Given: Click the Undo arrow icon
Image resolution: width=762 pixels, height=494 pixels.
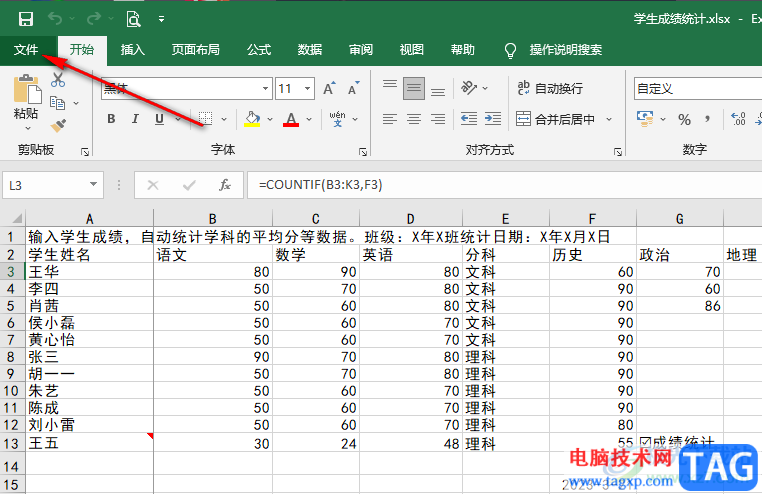Looking at the screenshot, I should (x=55, y=19).
